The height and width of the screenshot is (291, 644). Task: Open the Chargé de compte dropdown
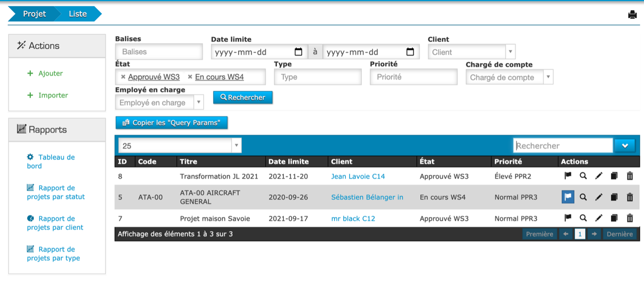(548, 77)
